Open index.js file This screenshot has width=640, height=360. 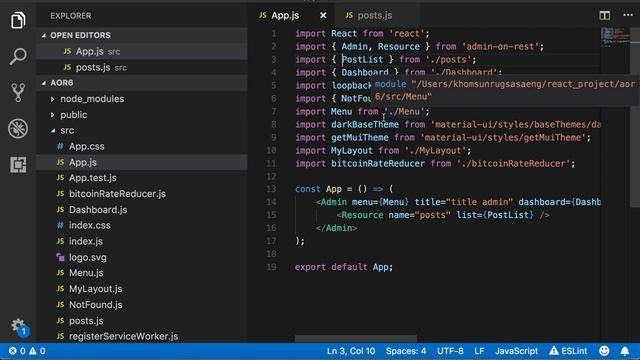tap(86, 241)
